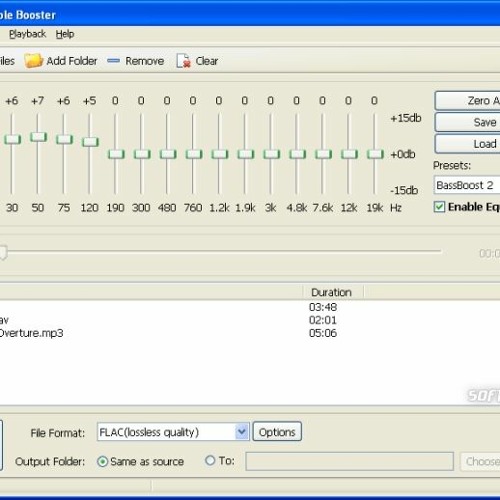Click the Duration column header
This screenshot has height=500, width=500.
click(333, 292)
